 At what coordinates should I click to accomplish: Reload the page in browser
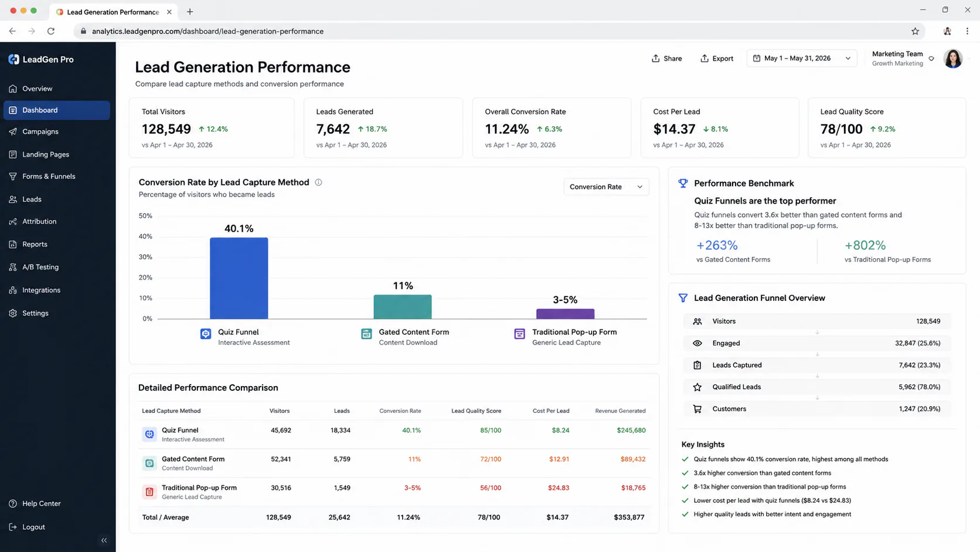coord(51,31)
